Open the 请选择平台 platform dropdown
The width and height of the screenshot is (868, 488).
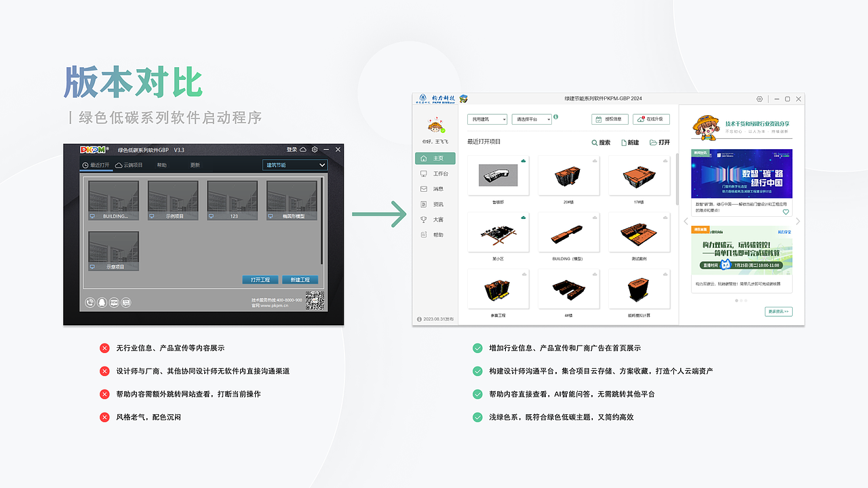[532, 119]
